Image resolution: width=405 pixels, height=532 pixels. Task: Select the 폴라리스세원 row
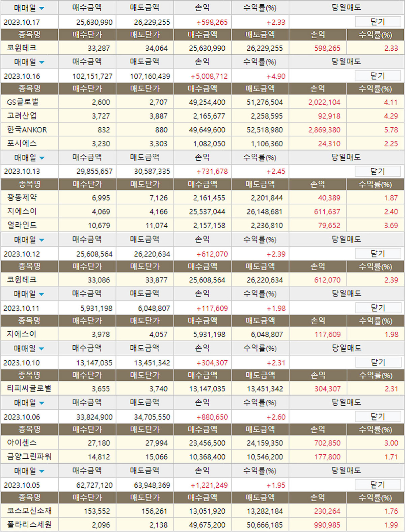(29, 525)
